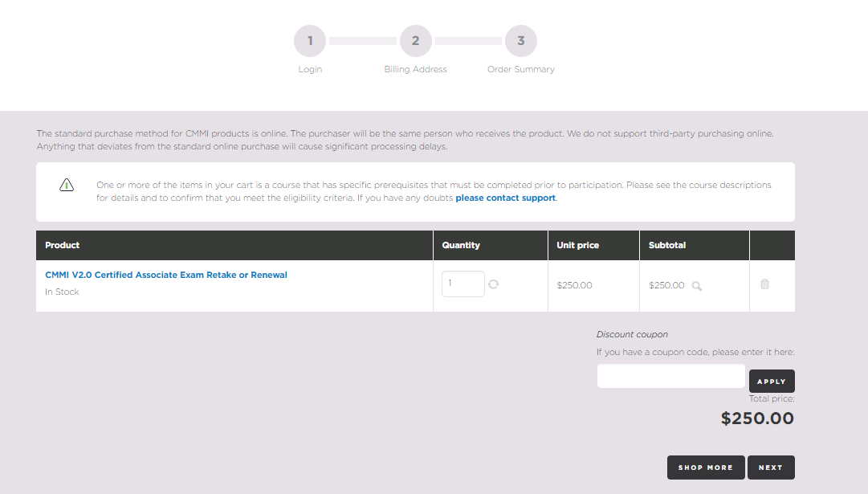This screenshot has height=494, width=868.
Task: Click the $250.00 subtotal cell value
Action: tap(666, 285)
